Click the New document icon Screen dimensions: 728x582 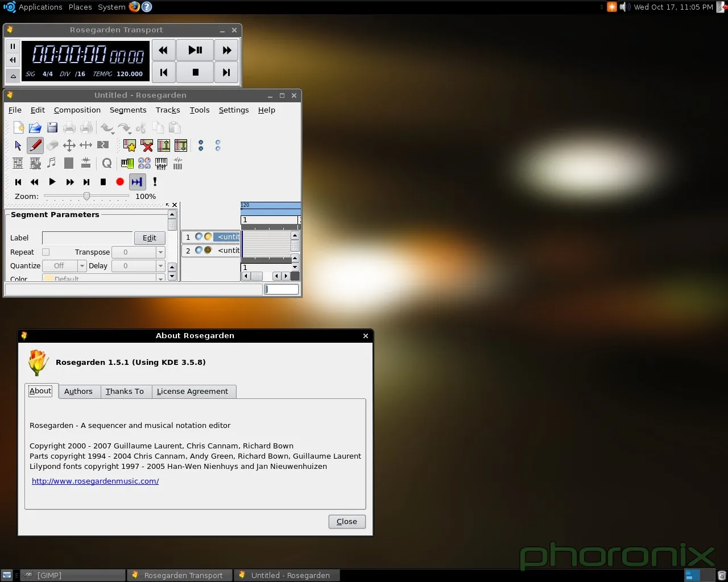pos(18,127)
